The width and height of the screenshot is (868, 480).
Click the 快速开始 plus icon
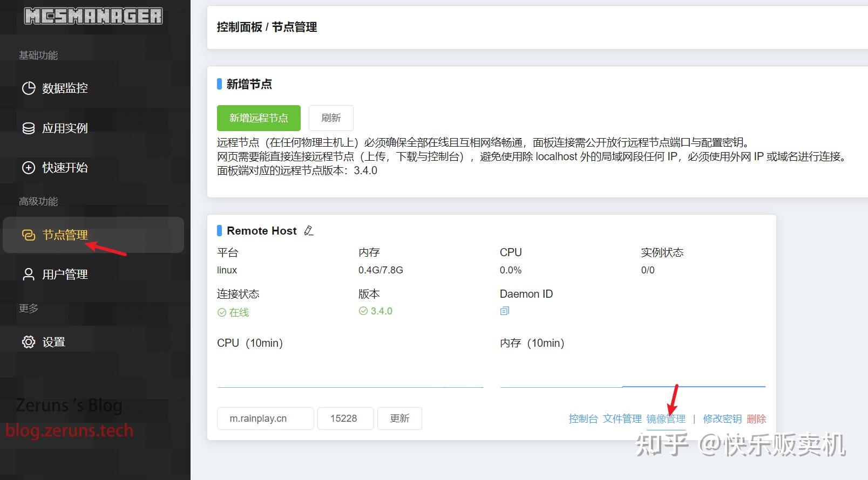28,168
